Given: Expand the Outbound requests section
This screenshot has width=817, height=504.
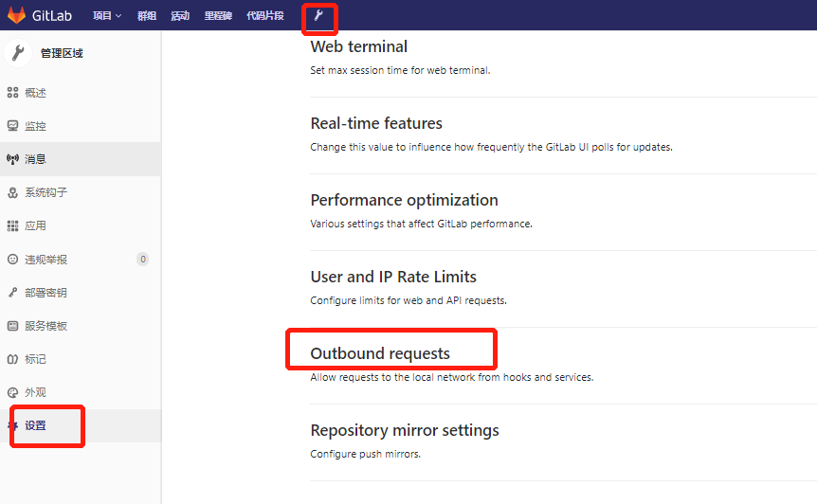Looking at the screenshot, I should 380,353.
